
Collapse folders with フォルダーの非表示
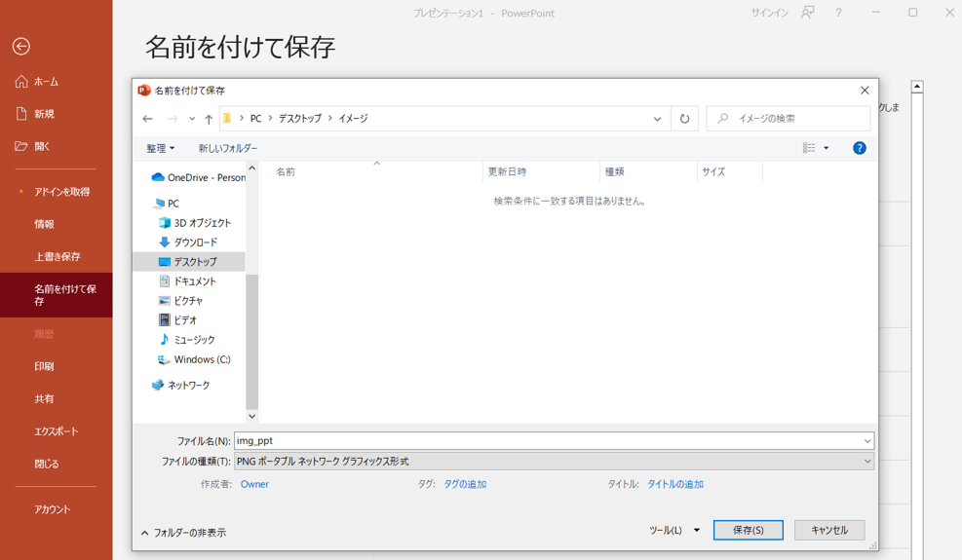[183, 533]
